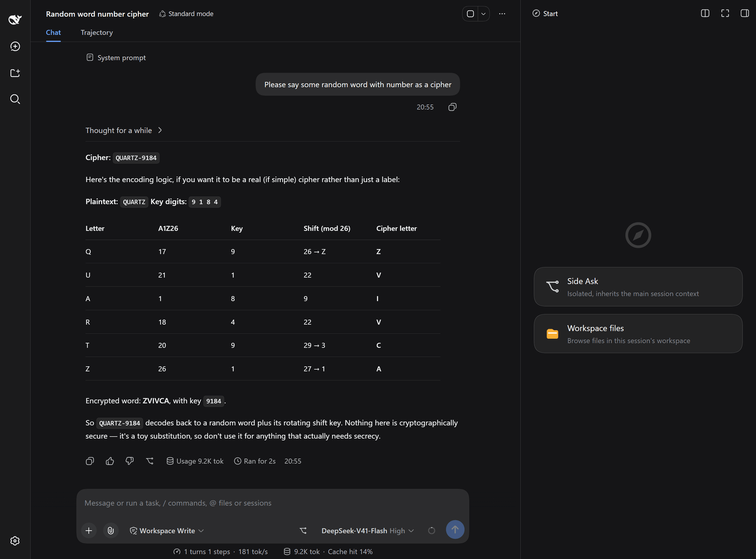This screenshot has width=756, height=559.
Task: Expand the 'Thought for a while' section
Action: coord(124,130)
